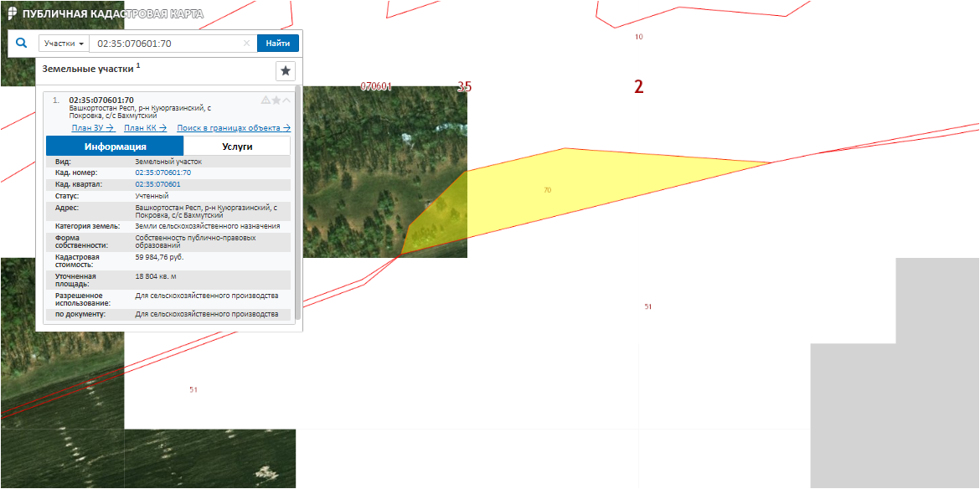The width and height of the screenshot is (980, 489).
Task: Click the results panel vertical scrollbar
Action: [298, 201]
